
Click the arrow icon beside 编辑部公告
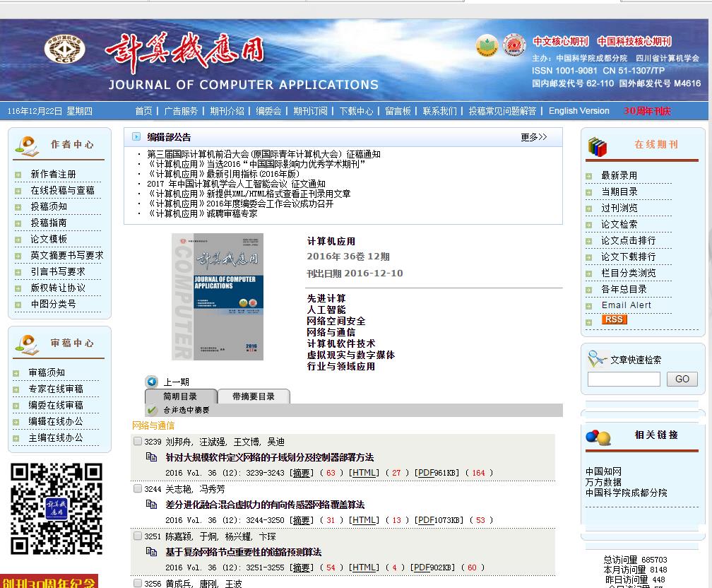[136, 136]
